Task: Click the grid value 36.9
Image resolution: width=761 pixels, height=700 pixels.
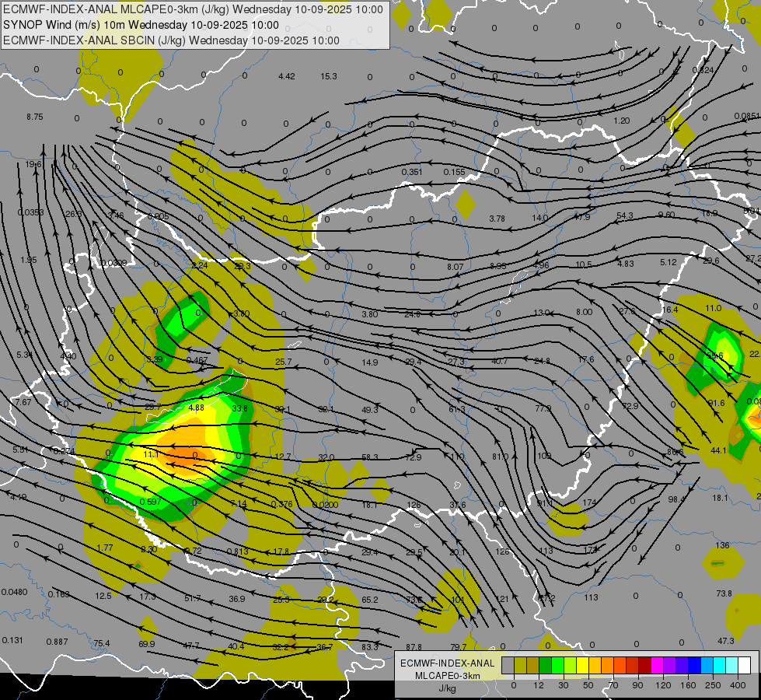Action: pos(237,599)
